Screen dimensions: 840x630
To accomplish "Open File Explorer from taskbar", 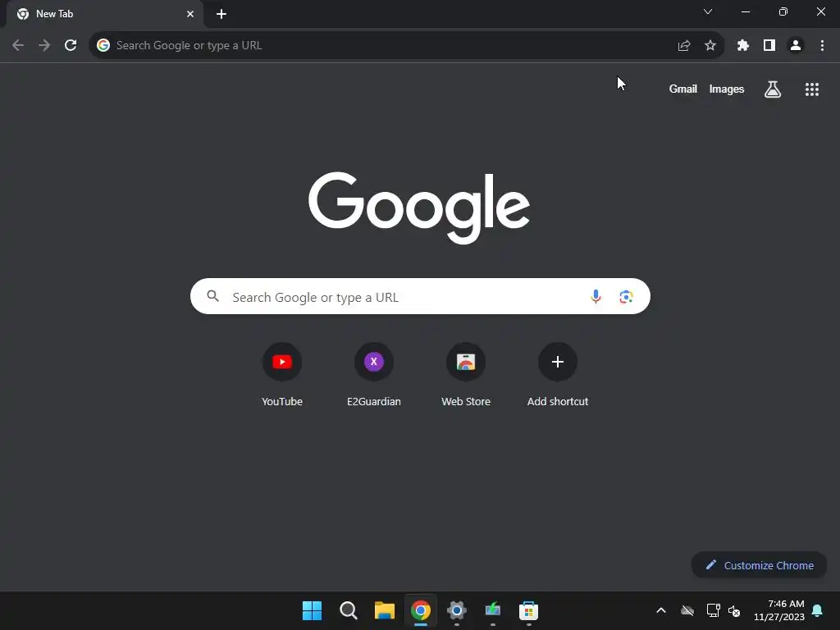I will (x=385, y=610).
